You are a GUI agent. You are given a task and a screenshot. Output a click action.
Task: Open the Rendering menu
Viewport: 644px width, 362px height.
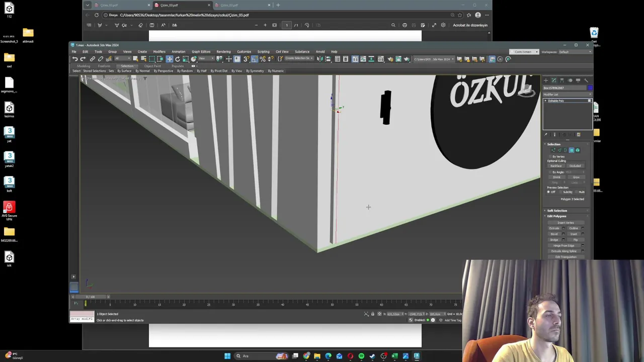coord(223,51)
